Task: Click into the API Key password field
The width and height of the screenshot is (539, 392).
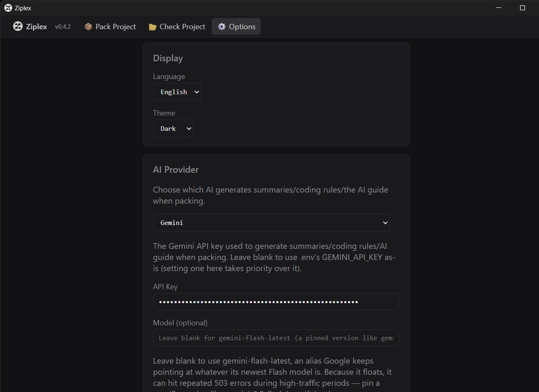Action: tap(276, 302)
